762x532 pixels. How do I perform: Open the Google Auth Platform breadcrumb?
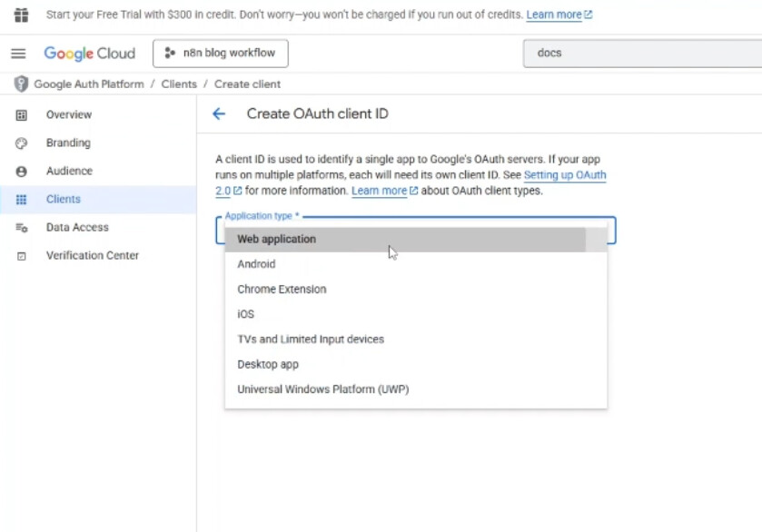[89, 84]
